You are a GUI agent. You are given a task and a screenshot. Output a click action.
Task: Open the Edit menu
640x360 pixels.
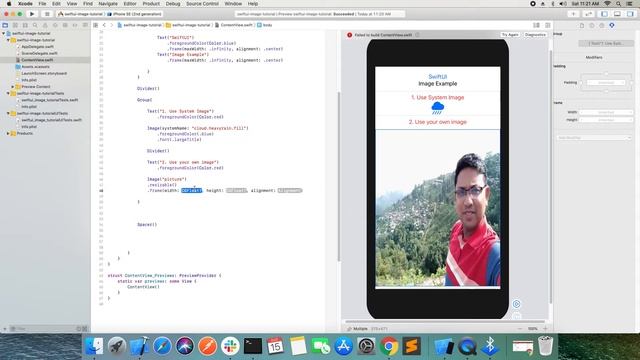coord(56,4)
